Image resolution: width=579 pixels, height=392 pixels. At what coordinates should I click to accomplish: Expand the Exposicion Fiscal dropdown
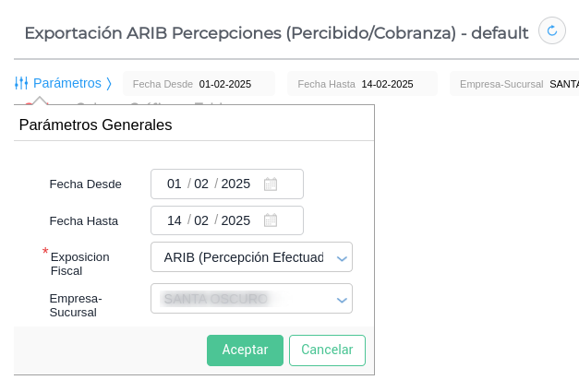coord(342,258)
